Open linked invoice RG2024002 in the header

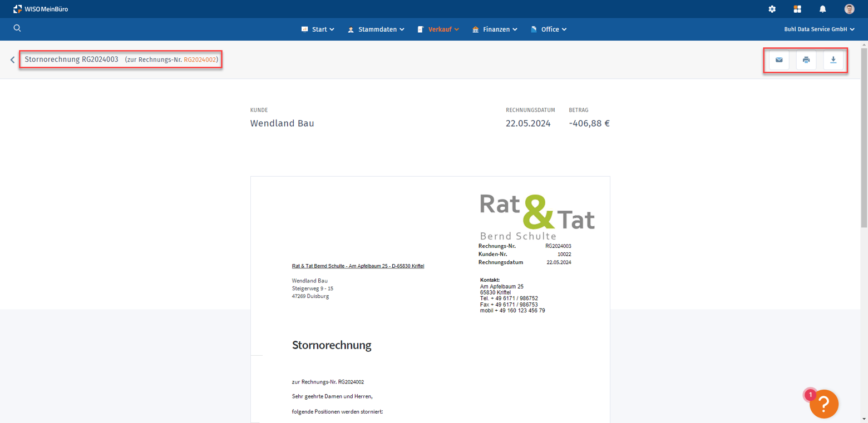pyautogui.click(x=200, y=59)
